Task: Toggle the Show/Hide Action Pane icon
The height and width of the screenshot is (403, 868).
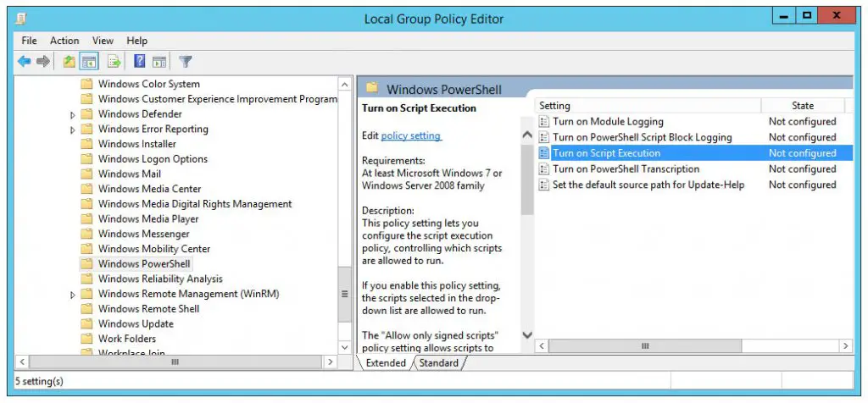Action: point(159,61)
